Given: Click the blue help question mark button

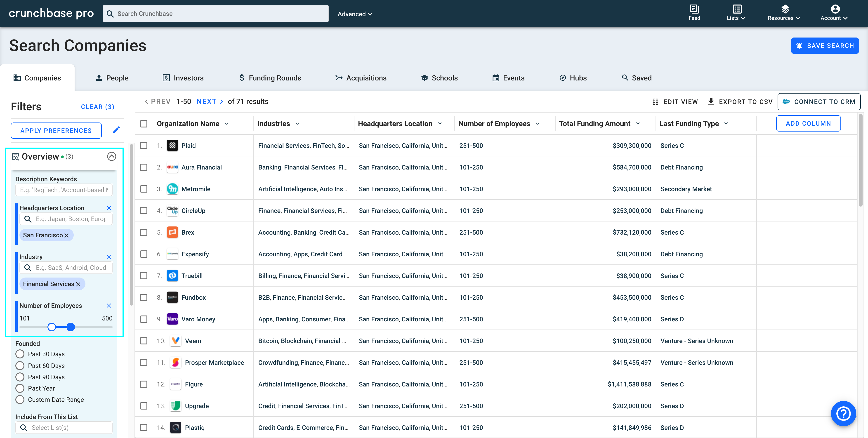Looking at the screenshot, I should tap(843, 413).
